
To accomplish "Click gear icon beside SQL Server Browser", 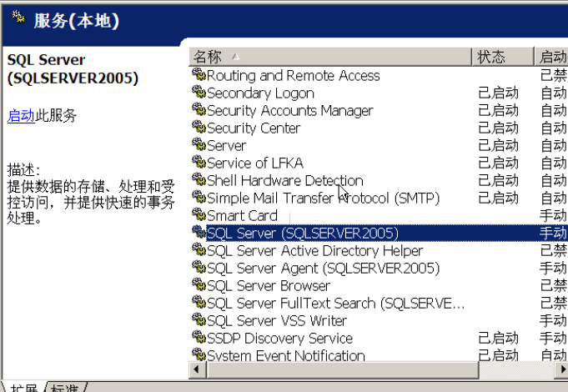I will (199, 284).
